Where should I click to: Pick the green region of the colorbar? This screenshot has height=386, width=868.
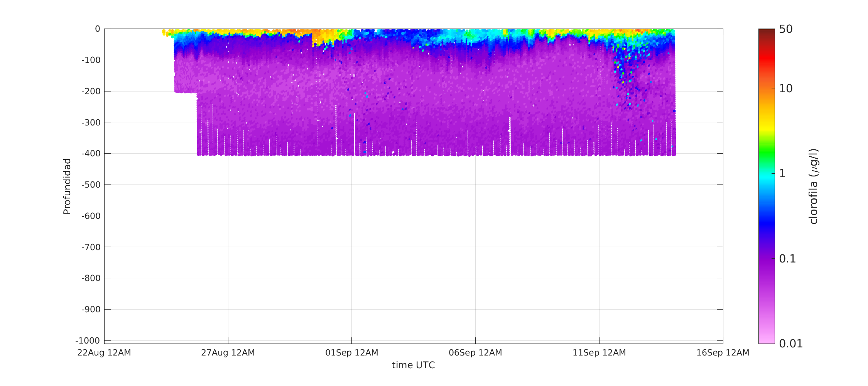pyautogui.click(x=766, y=152)
